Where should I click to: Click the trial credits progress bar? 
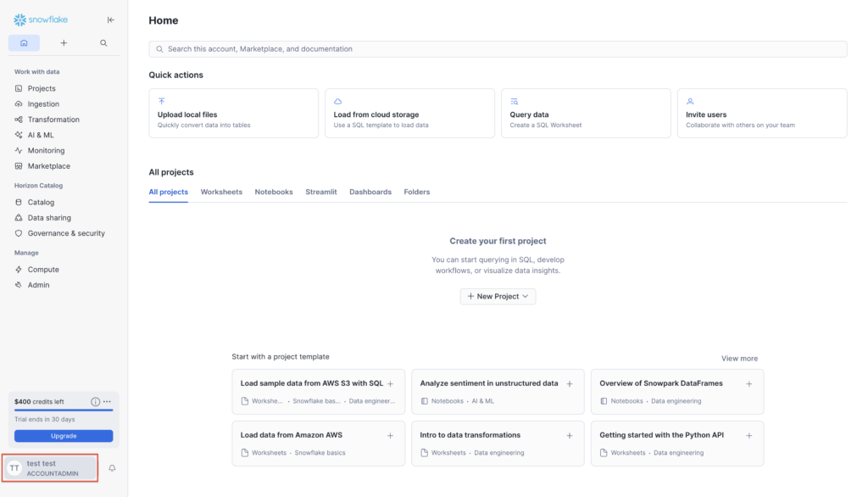coord(64,410)
